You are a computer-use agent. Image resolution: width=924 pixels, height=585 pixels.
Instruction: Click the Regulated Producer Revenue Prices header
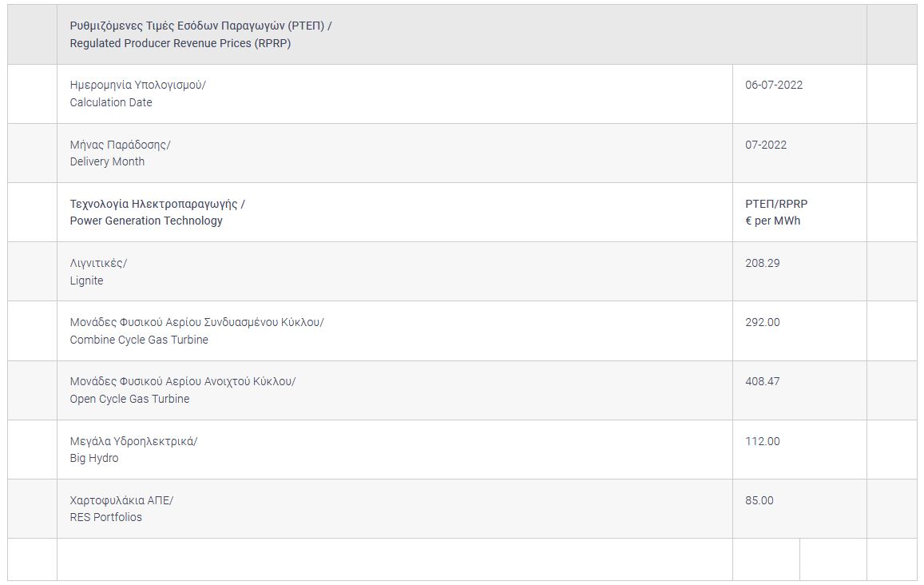click(x=200, y=34)
